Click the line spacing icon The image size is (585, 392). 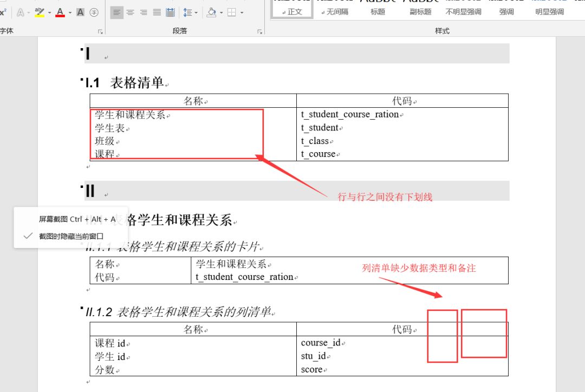[187, 12]
